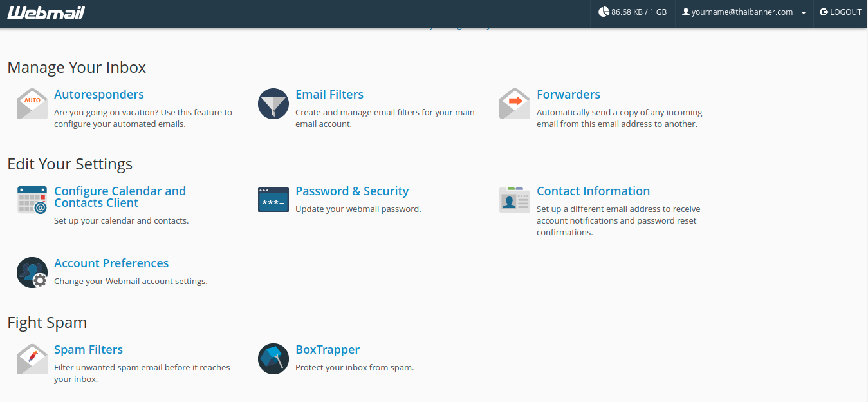Click the disk usage 86.68 KB indicator
The image size is (868, 402).
(x=633, y=12)
